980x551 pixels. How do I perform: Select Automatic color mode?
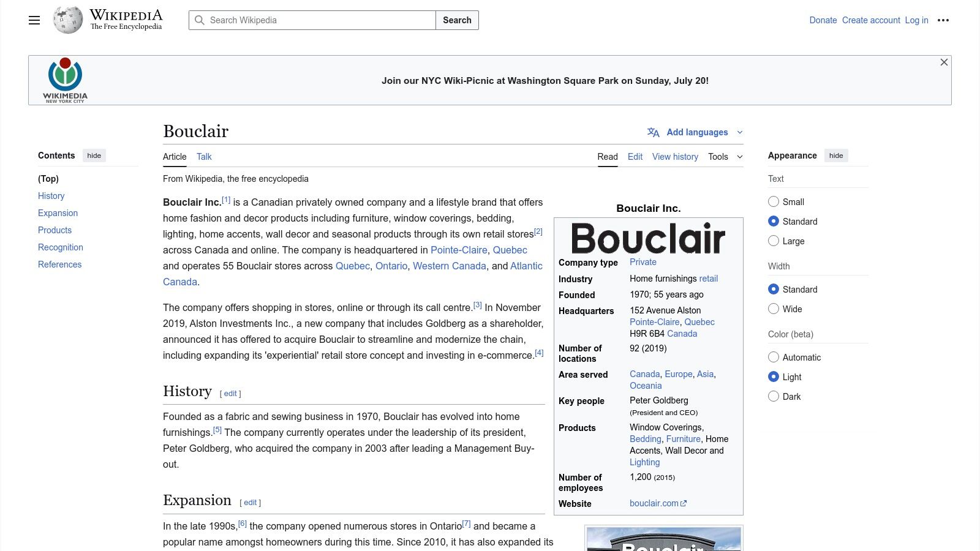click(774, 357)
